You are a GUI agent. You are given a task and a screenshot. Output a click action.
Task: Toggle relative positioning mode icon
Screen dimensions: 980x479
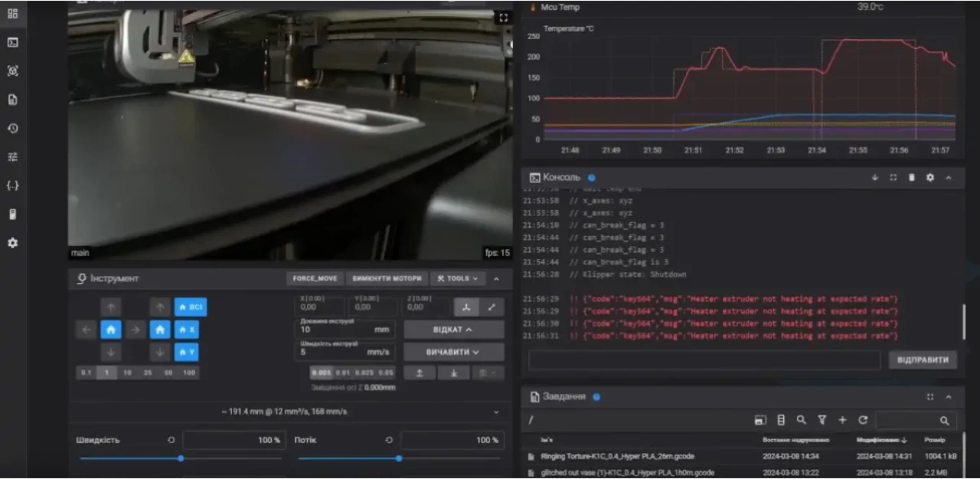pos(492,307)
